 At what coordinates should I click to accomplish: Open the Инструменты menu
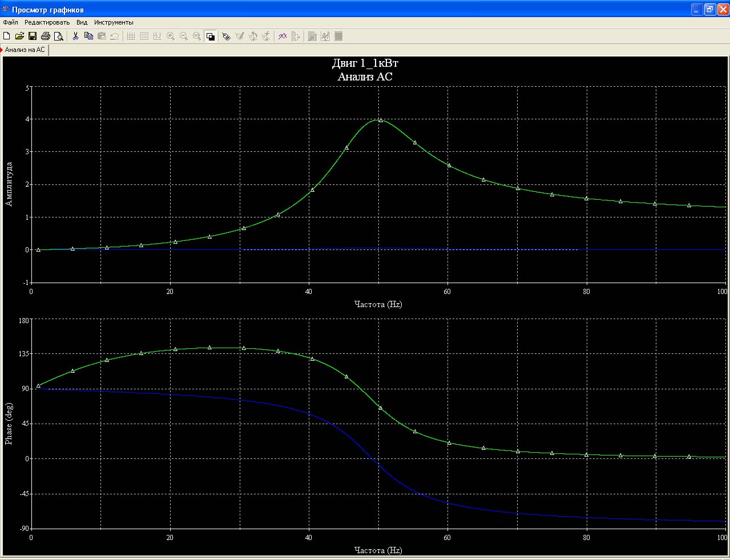[x=114, y=22]
